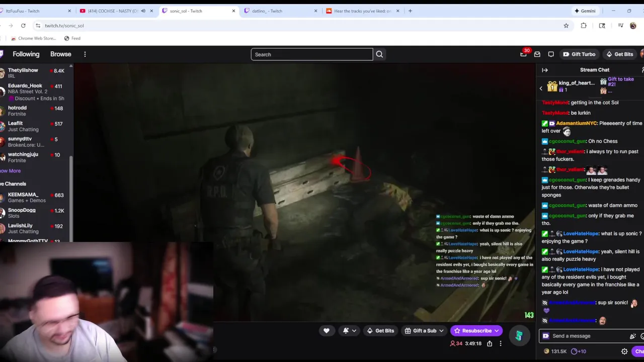
Task: Open watchingjuju channel in sidebar
Action: pyautogui.click(x=34, y=157)
